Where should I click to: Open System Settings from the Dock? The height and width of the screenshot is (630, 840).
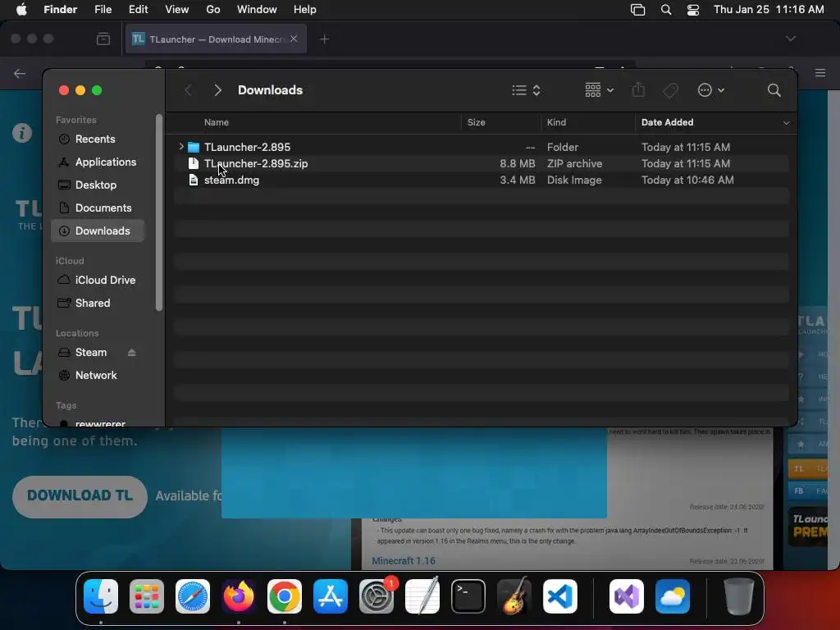point(376,596)
